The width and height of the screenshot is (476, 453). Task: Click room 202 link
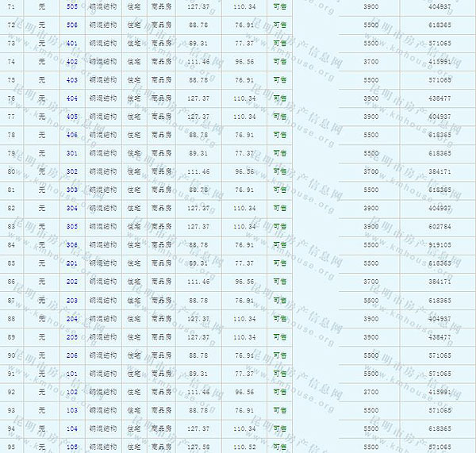(72, 281)
